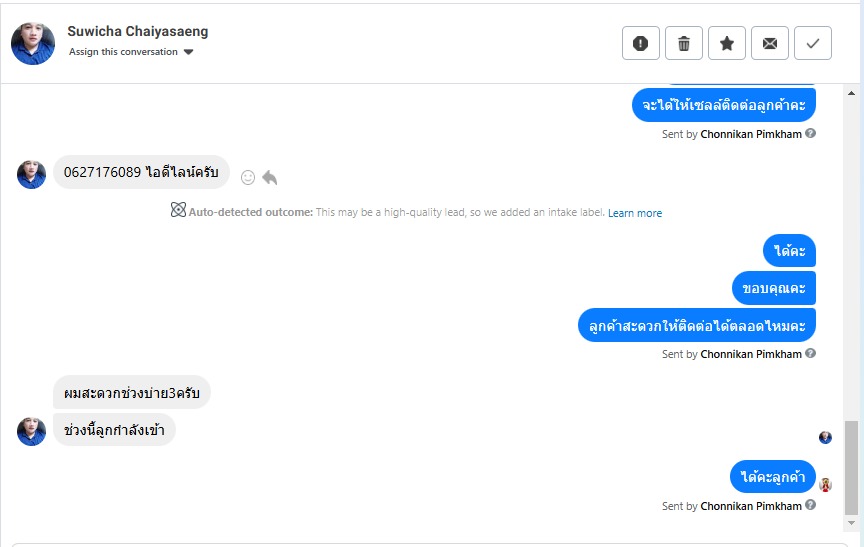Click the auto-detected outcome atom icon

178,211
